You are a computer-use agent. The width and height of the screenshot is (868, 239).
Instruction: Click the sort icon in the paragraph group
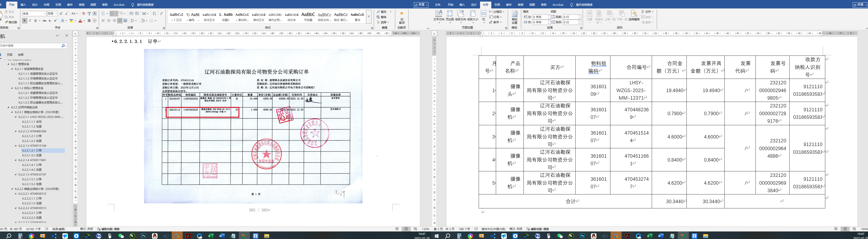point(154,13)
